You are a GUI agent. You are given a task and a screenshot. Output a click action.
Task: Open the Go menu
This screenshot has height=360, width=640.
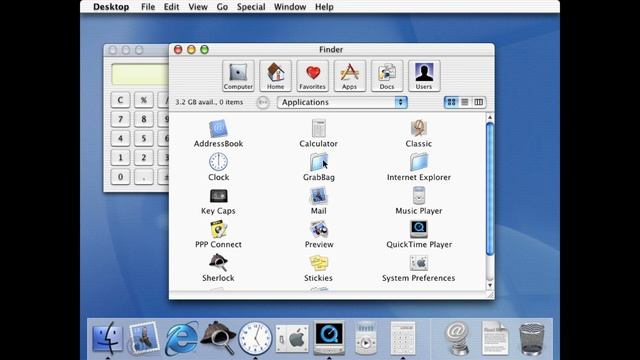pyautogui.click(x=222, y=7)
